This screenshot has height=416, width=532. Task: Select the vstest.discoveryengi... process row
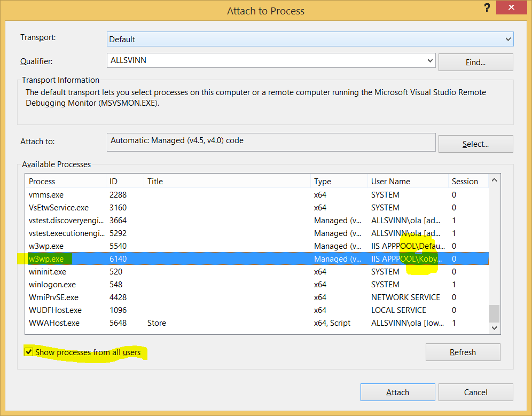pos(257,221)
